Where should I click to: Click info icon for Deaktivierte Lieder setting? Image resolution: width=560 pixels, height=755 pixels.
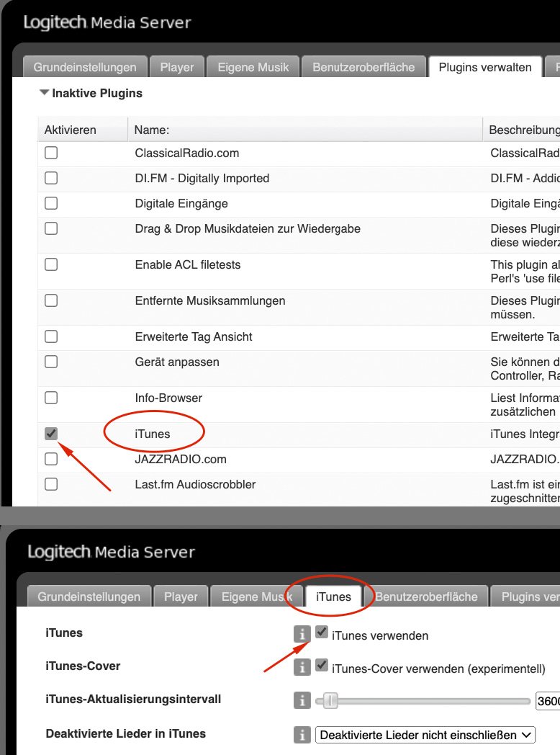click(302, 735)
